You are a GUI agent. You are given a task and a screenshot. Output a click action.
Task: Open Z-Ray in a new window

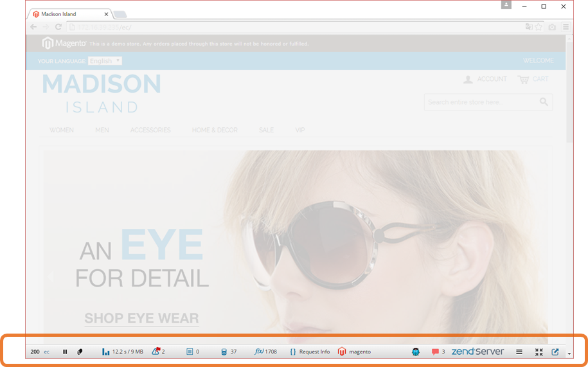(555, 352)
